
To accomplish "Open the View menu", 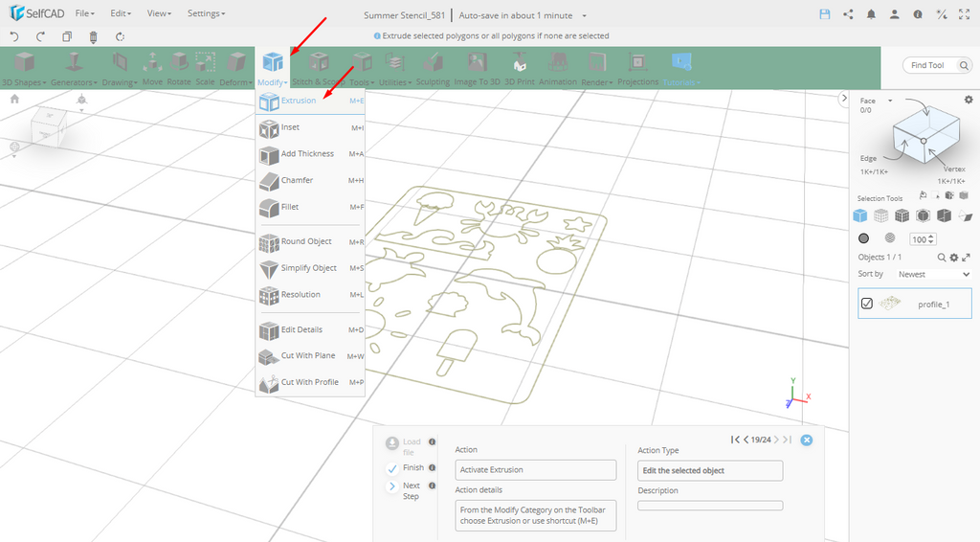I will click(159, 13).
